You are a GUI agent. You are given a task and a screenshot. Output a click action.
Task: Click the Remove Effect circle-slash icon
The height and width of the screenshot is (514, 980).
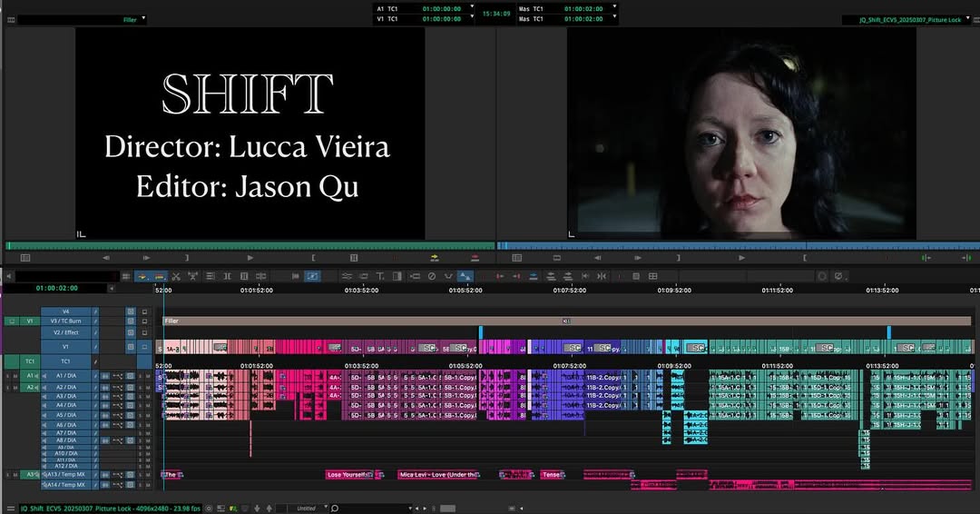click(x=431, y=276)
